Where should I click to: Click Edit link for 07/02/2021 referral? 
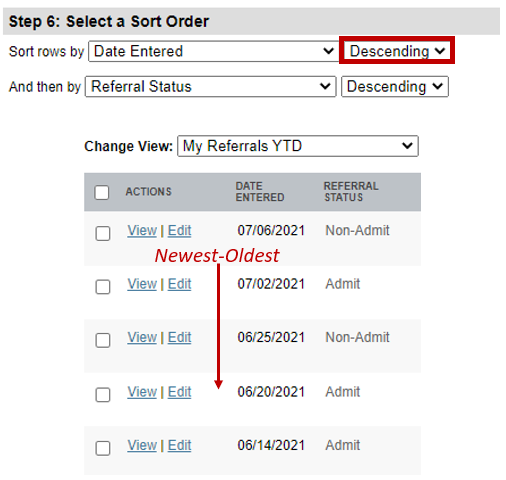[179, 284]
